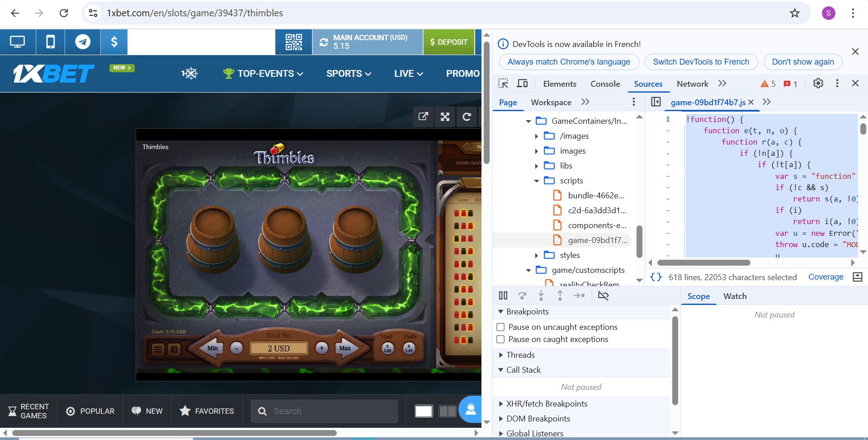
Task: Expand the styles folder
Action: (536, 255)
